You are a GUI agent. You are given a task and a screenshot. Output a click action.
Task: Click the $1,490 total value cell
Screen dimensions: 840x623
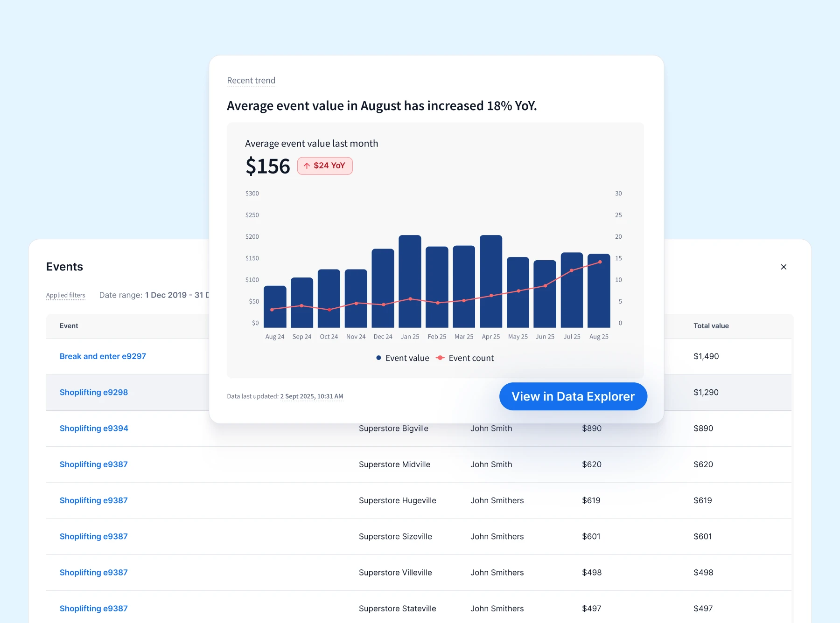tap(706, 356)
